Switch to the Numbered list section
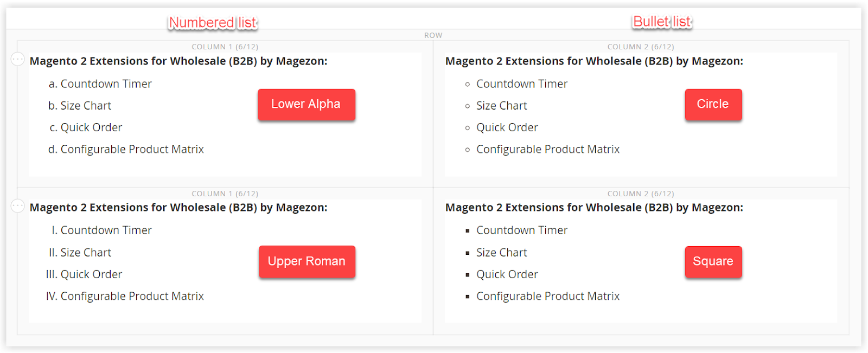Image resolution: width=868 pixels, height=353 pixels. pos(212,22)
